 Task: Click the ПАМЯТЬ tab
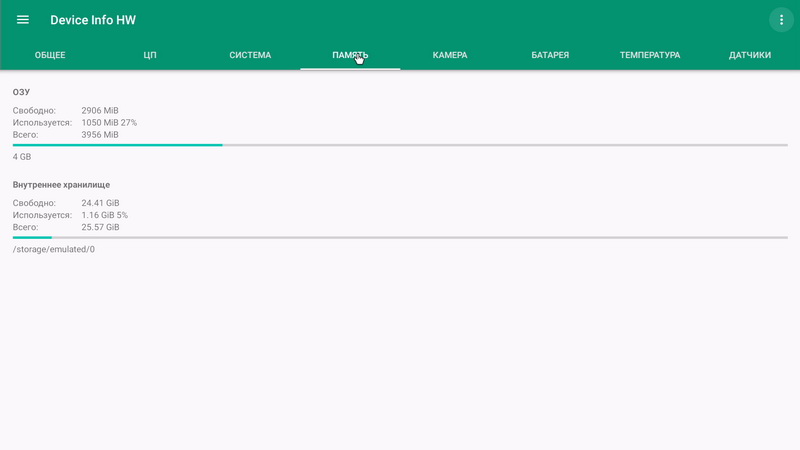pos(350,55)
